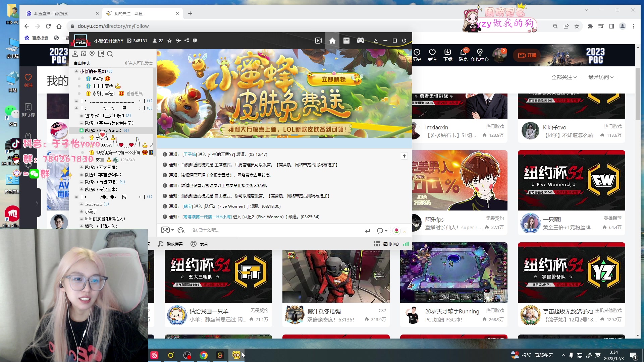
Task: Expand the 小新的开黑YY root channel
Action: coord(76,71)
